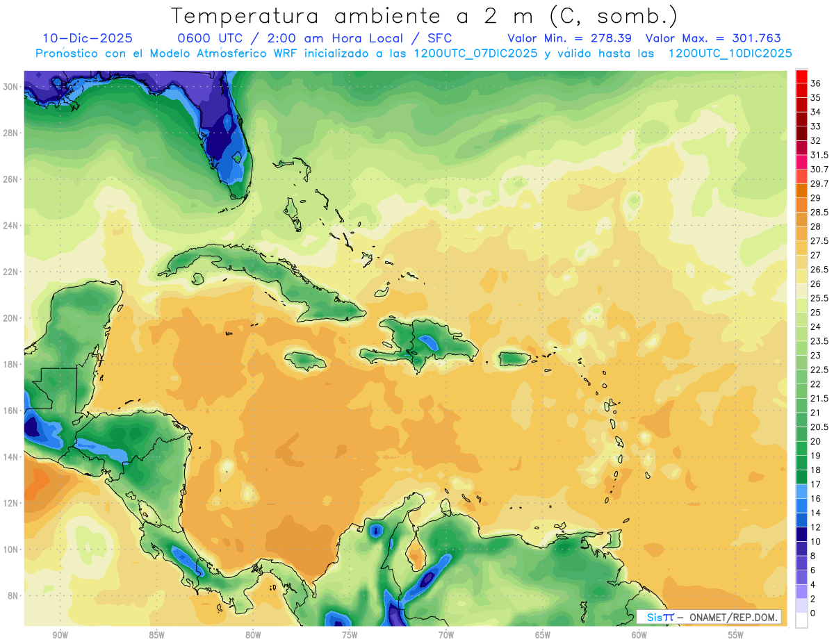Click the legend value '27.5'

pos(819,241)
